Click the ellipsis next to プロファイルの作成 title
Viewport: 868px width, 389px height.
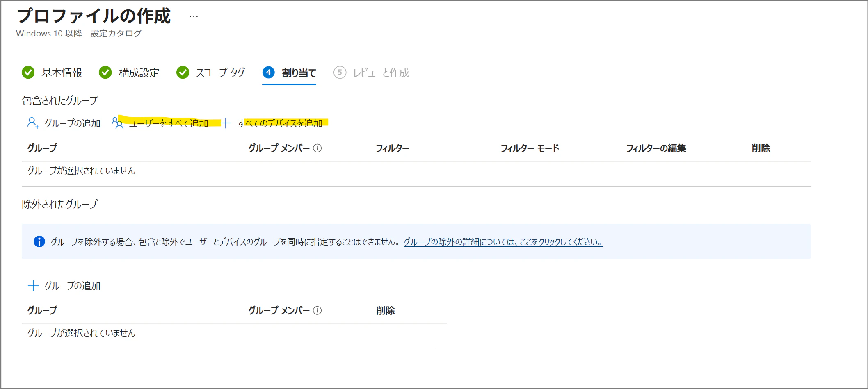point(194,17)
